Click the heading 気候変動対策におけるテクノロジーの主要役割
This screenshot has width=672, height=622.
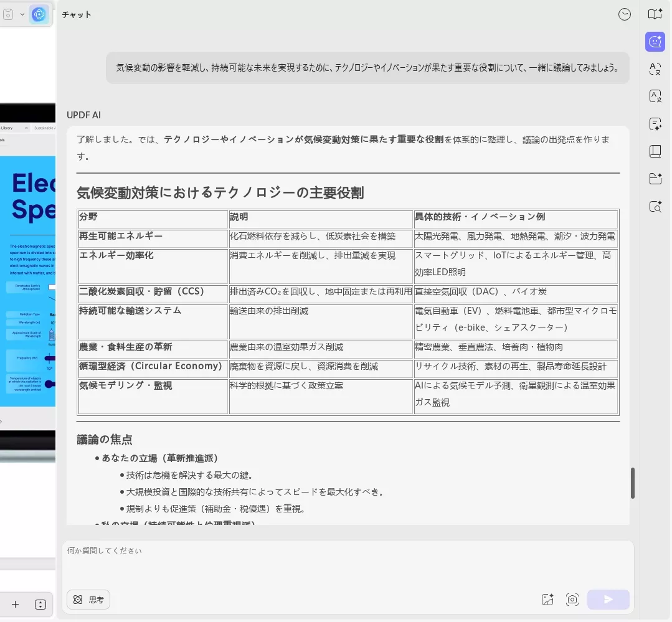(220, 192)
